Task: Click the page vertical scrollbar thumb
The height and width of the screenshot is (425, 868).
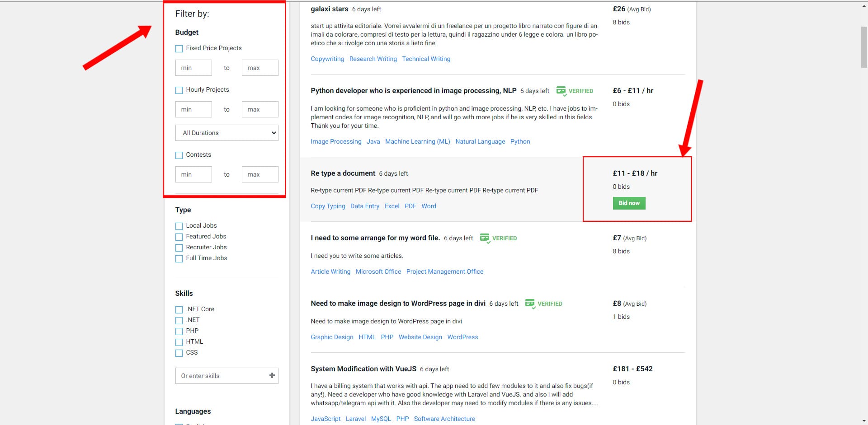Action: coord(864,47)
